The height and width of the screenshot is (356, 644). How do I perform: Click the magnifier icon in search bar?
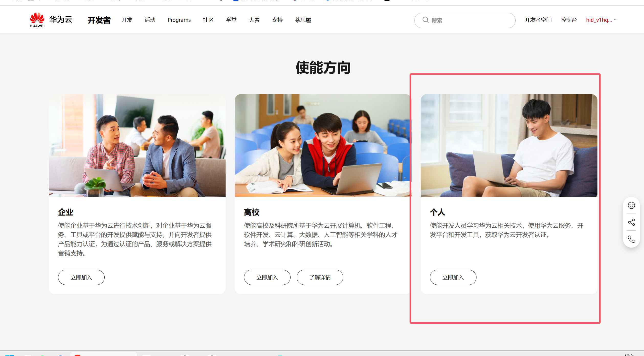click(425, 20)
